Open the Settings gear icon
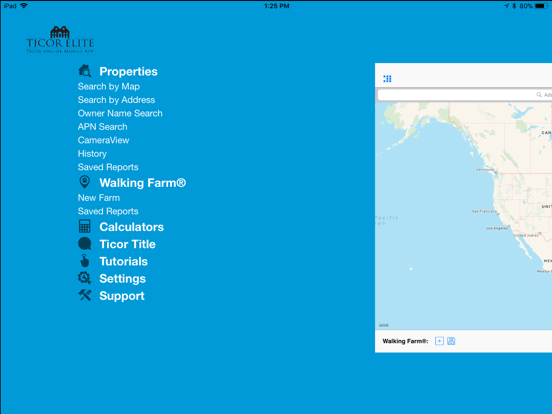The image size is (552, 414). 84,278
